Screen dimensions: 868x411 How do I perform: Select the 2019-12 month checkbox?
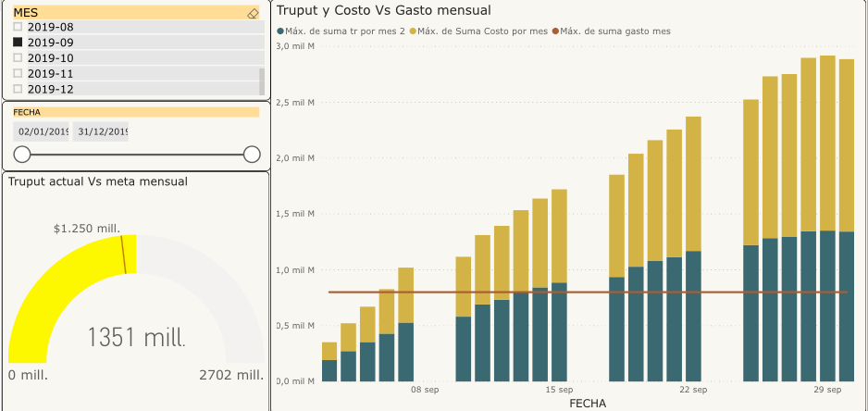click(x=18, y=89)
